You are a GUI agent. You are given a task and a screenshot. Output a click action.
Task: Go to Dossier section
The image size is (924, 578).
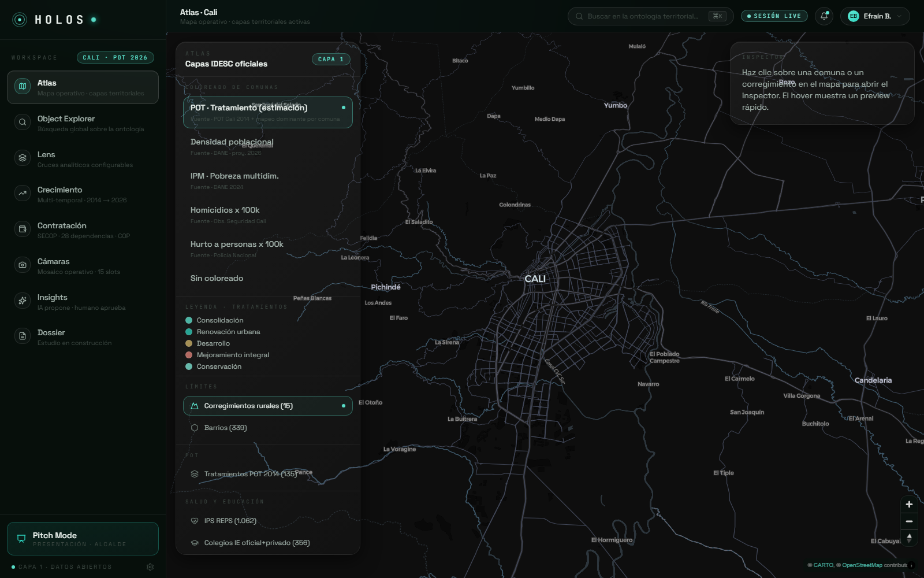pos(83,337)
